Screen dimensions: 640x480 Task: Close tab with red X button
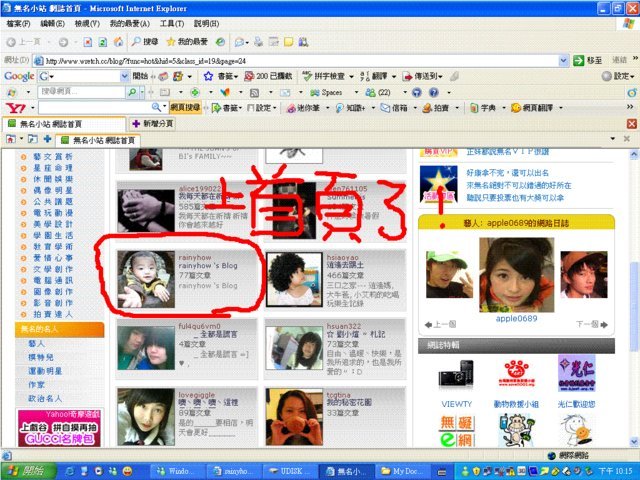pyautogui.click(x=631, y=124)
